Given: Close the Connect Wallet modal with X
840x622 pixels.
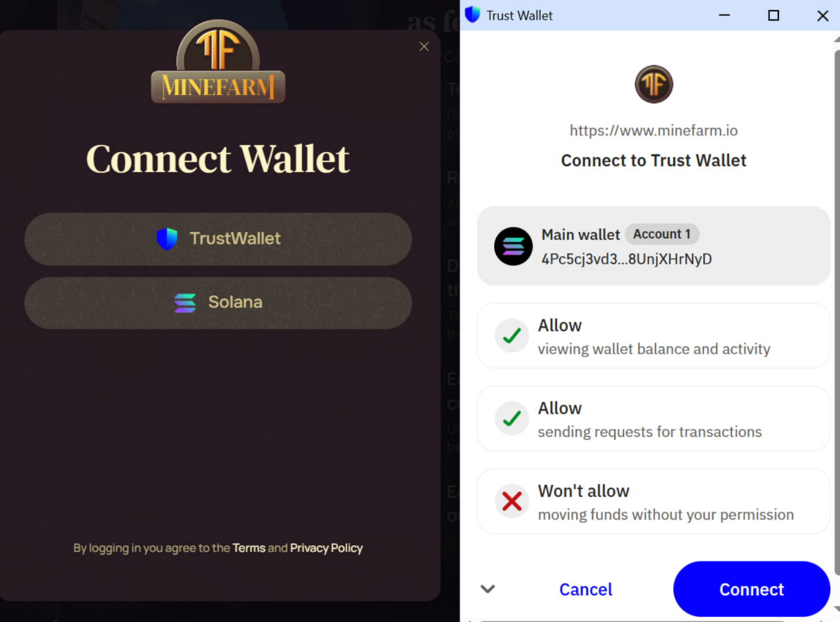Looking at the screenshot, I should (424, 47).
